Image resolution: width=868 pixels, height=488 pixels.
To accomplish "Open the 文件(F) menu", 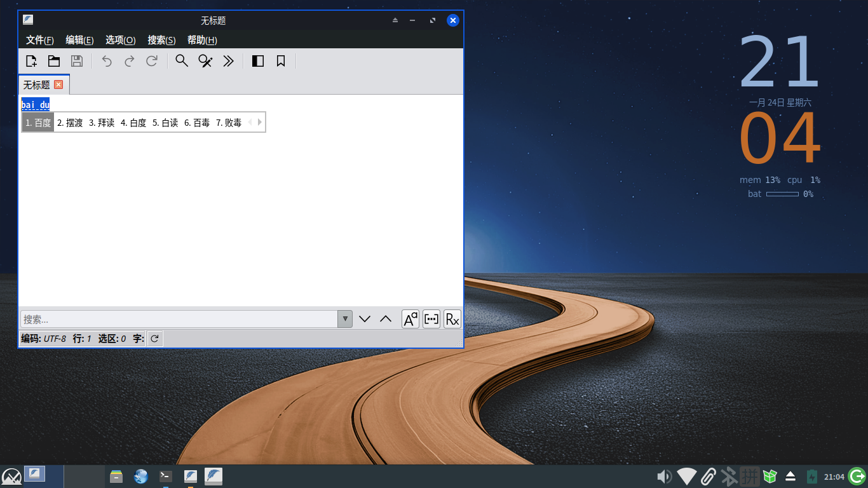I will point(39,40).
